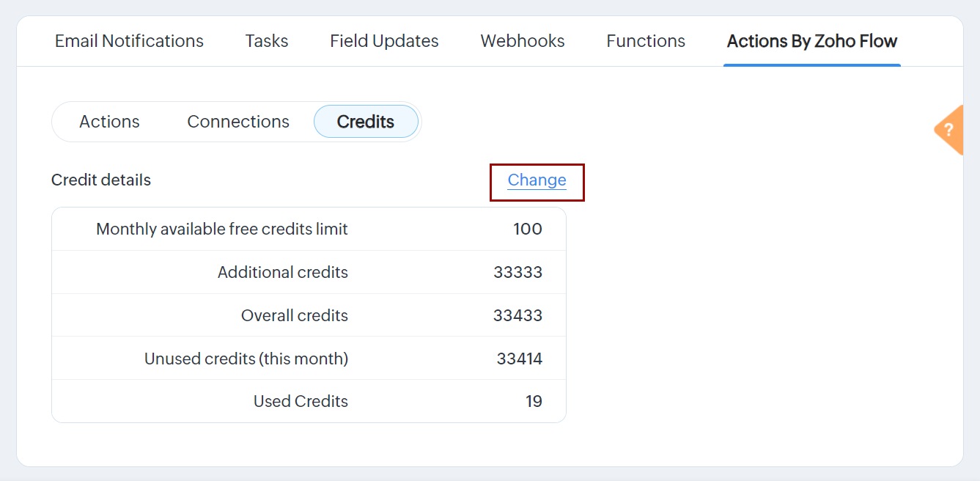Click the used credits value 19

534,402
